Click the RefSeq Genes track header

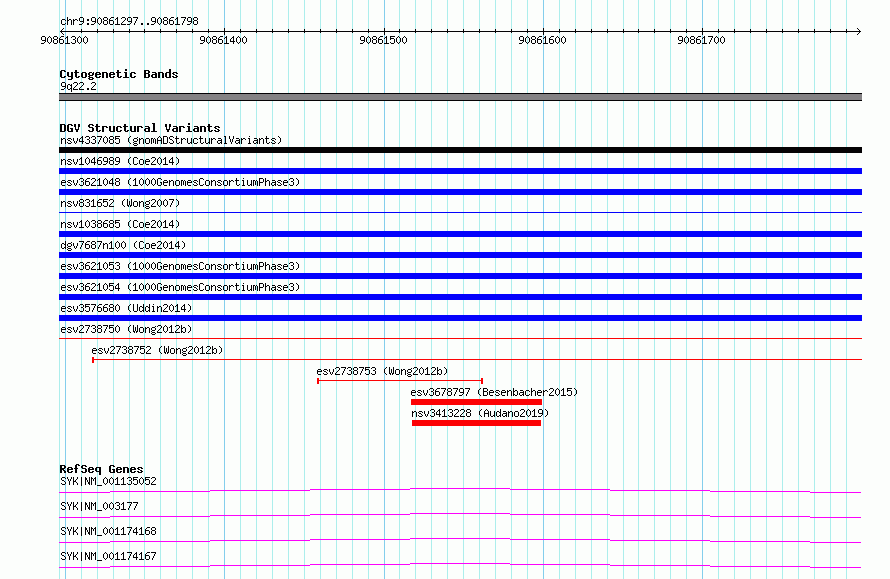coord(101,469)
